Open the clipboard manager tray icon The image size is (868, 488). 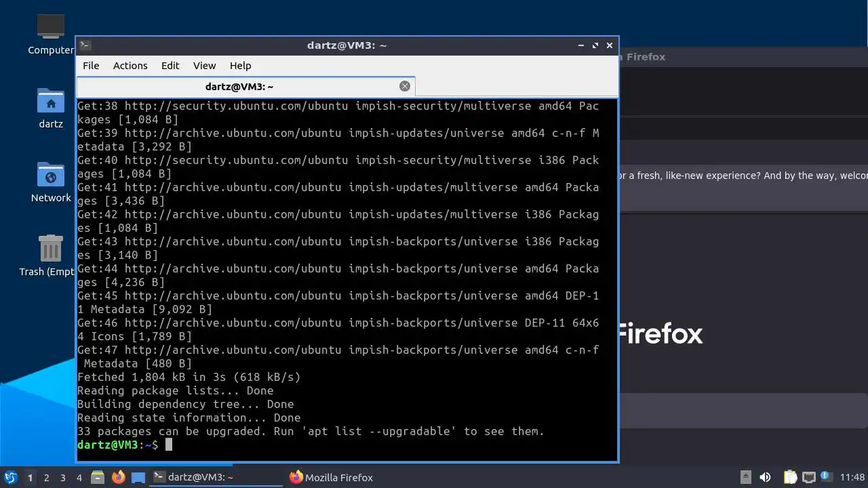click(x=790, y=477)
